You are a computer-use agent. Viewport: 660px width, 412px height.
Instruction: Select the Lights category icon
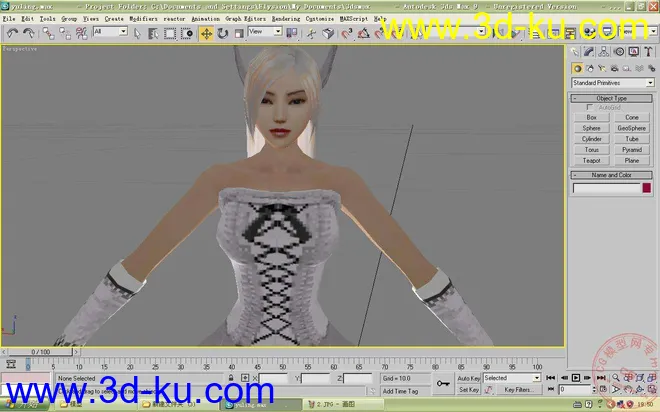point(603,67)
